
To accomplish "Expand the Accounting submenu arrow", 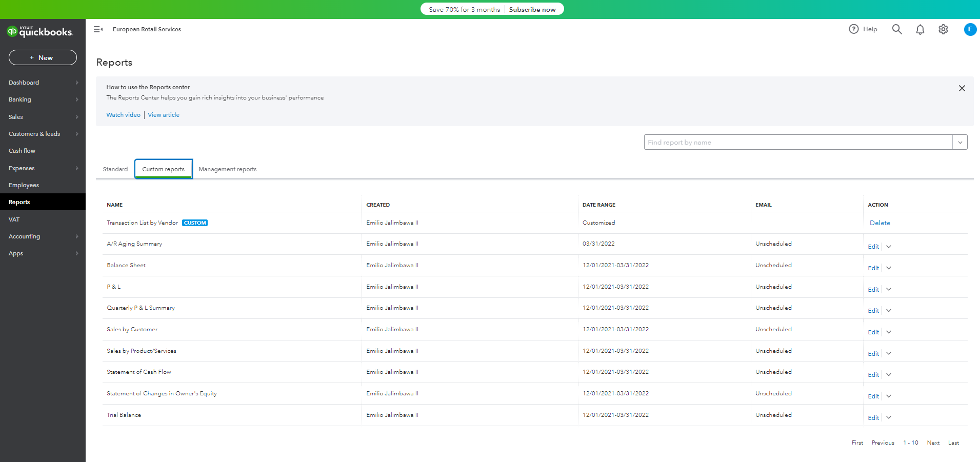I will pos(77,236).
